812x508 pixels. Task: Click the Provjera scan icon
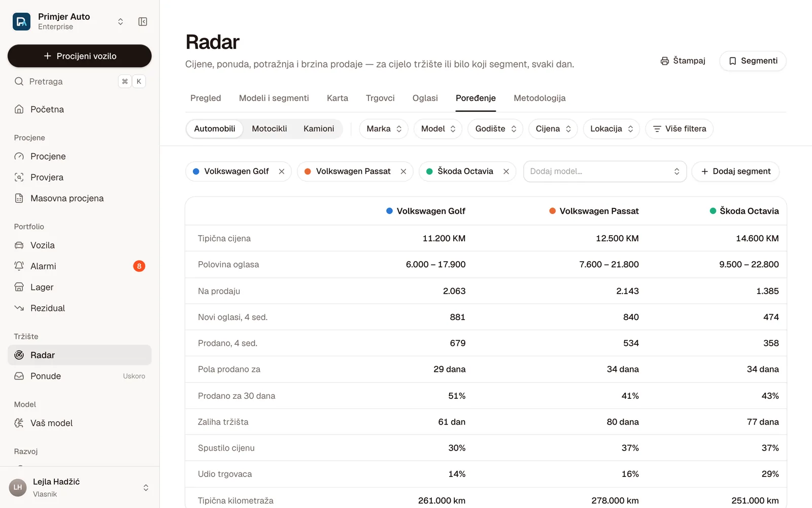tap(19, 177)
